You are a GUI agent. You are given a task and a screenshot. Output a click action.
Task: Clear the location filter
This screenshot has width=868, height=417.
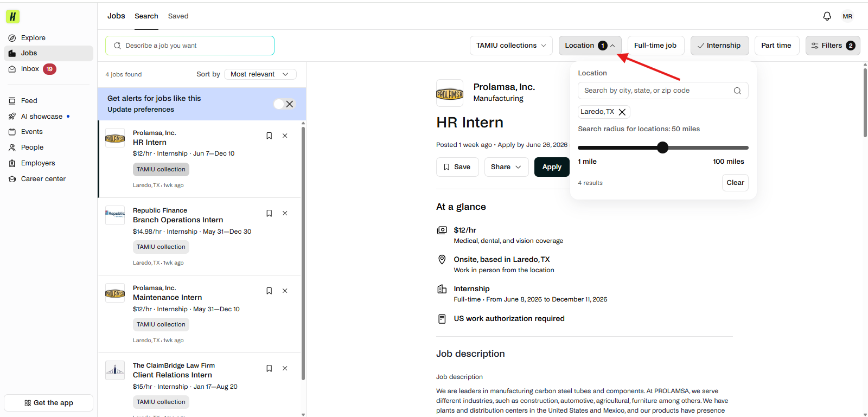coord(735,183)
